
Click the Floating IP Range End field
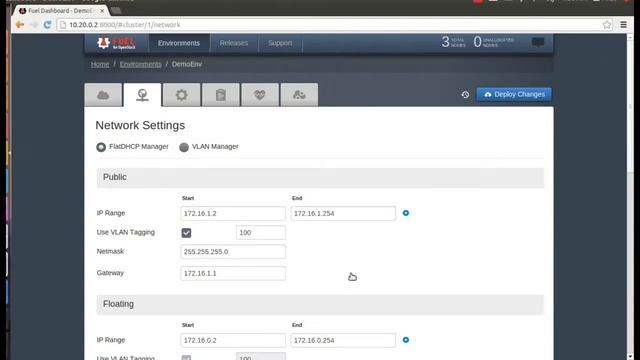343,340
